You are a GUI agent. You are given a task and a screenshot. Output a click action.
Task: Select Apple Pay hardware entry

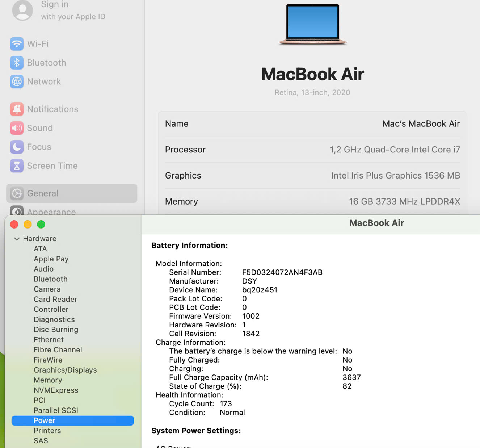(x=51, y=259)
